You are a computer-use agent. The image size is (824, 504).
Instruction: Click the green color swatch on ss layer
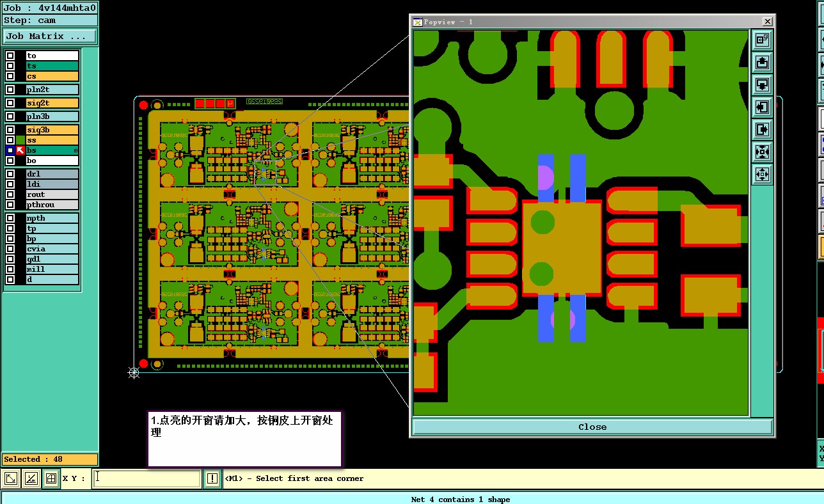(x=20, y=140)
